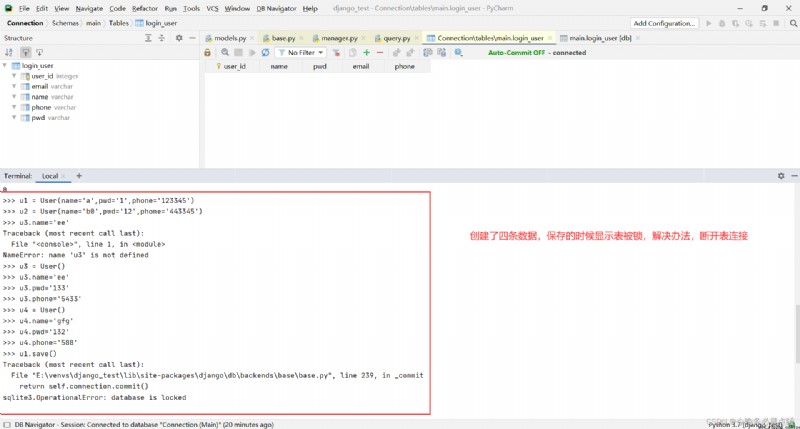Hide the Structure panel with minus icon

tap(192, 38)
